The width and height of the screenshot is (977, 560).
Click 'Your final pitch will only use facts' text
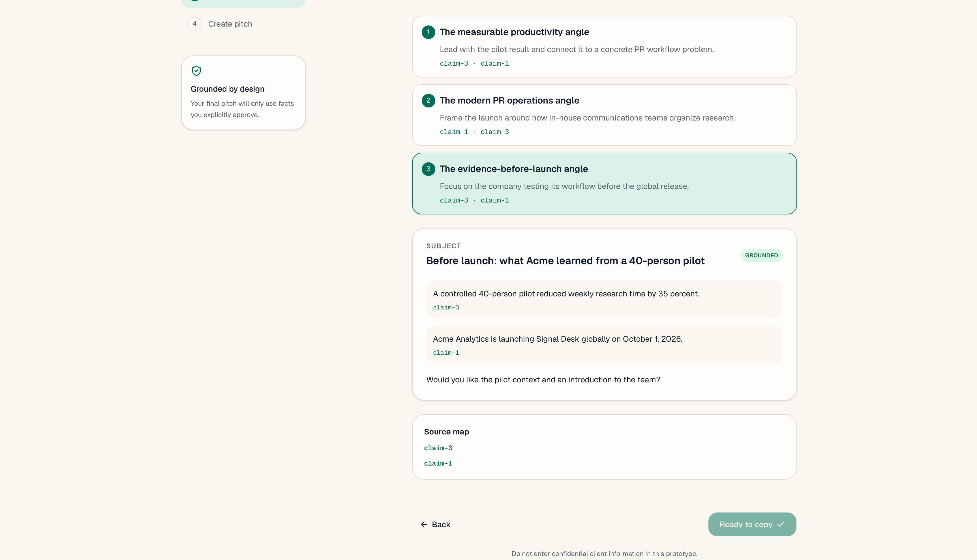tap(242, 109)
